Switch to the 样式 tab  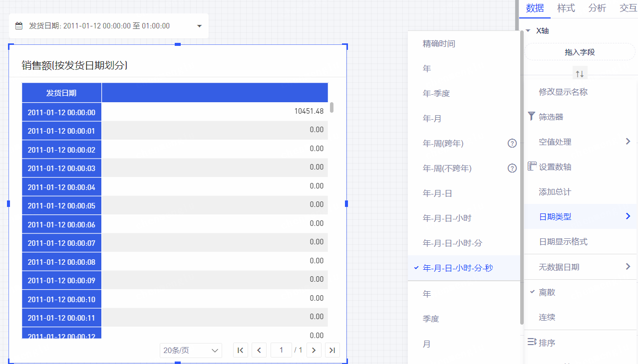pyautogui.click(x=566, y=8)
